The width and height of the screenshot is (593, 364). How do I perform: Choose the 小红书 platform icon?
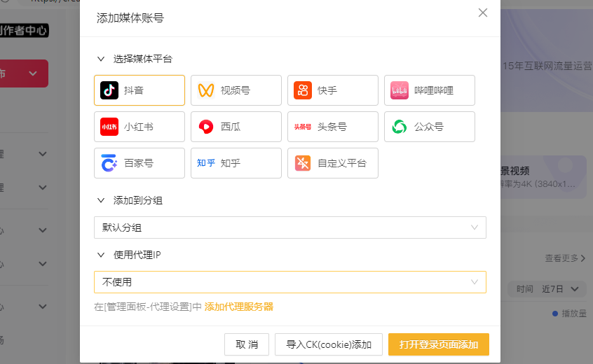(109, 127)
